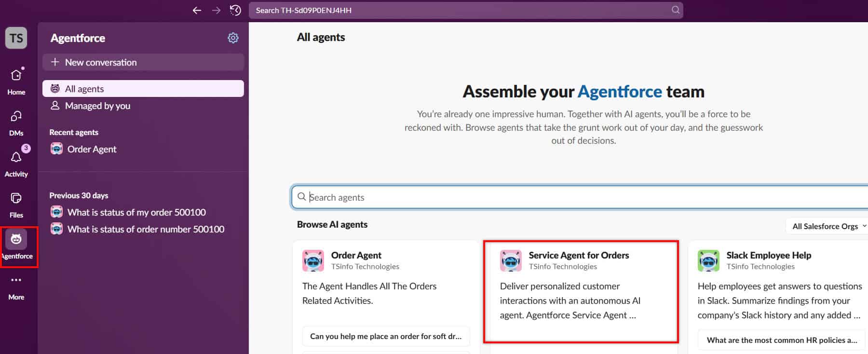
Task: Click 'Browse AI agents' heading text
Action: 332,224
